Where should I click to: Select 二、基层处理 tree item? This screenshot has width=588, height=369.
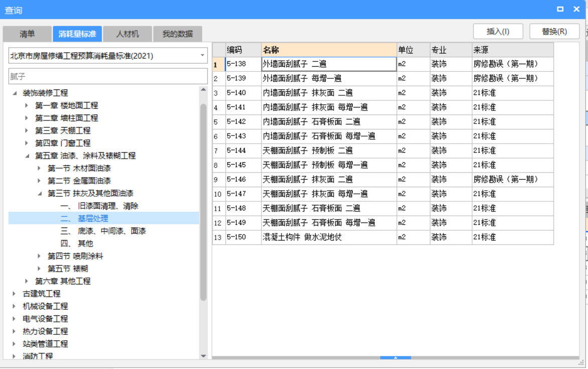[x=84, y=218]
